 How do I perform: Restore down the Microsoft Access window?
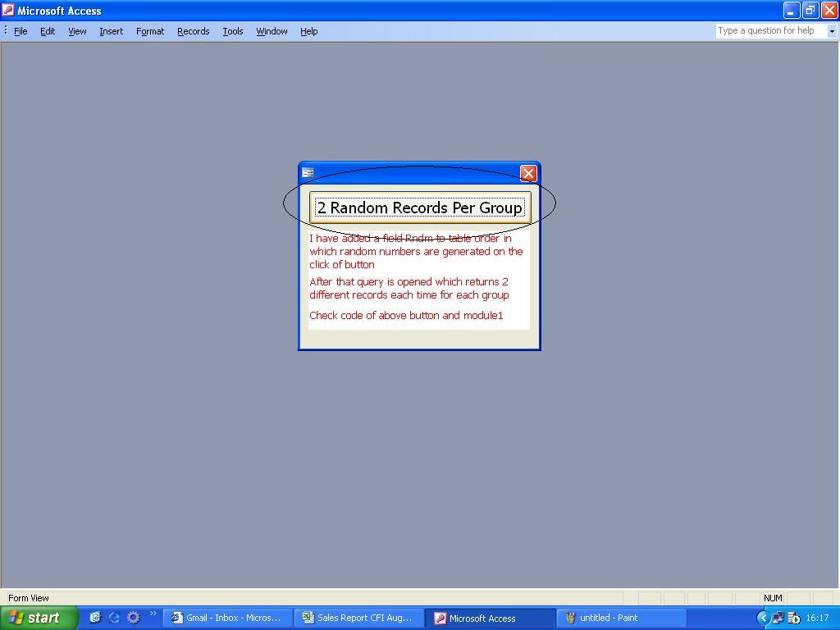[x=810, y=10]
